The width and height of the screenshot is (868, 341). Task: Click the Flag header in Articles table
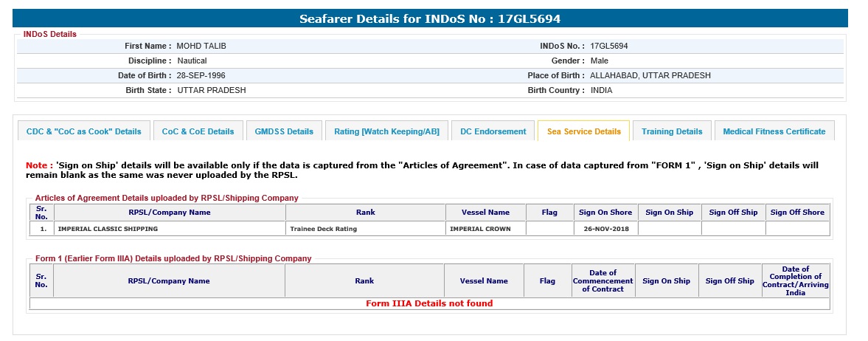tap(549, 213)
